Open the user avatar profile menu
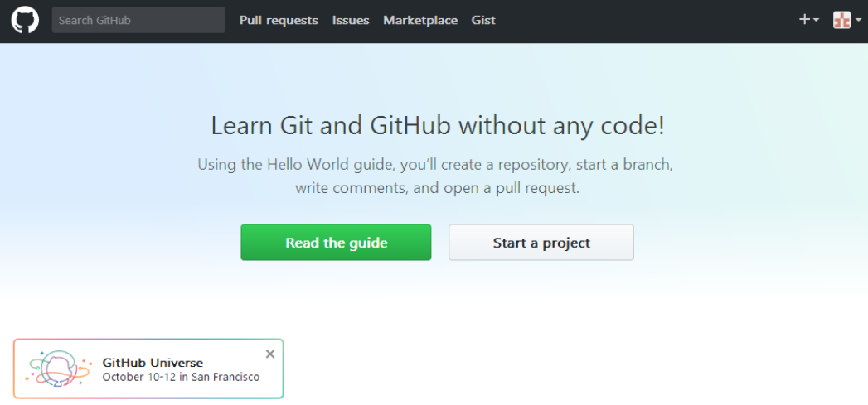 (847, 21)
